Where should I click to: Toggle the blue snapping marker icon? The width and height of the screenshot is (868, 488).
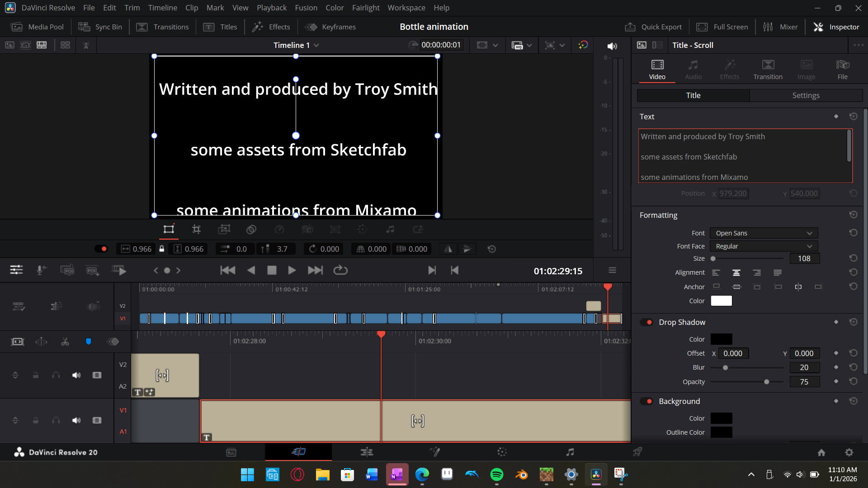(88, 342)
